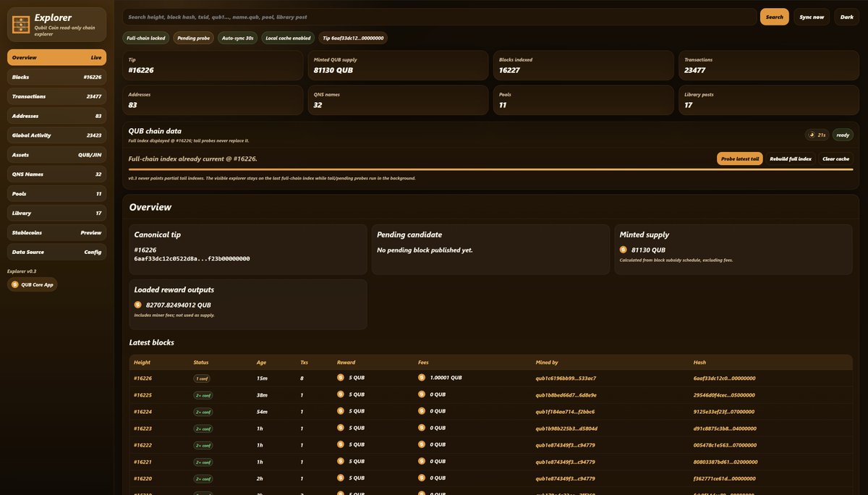Click the Auto-sync 30s chip

237,38
